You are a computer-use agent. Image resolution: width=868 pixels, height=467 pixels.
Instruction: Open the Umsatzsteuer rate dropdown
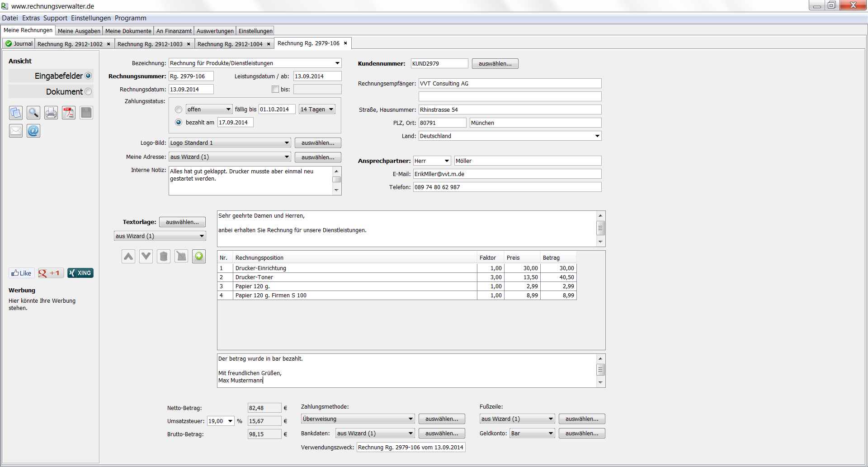(230, 421)
